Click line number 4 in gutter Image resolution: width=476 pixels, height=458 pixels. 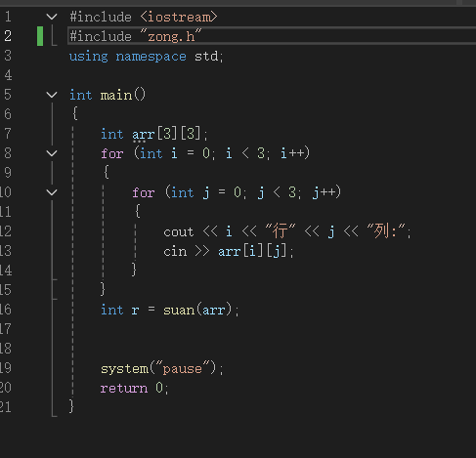point(8,75)
